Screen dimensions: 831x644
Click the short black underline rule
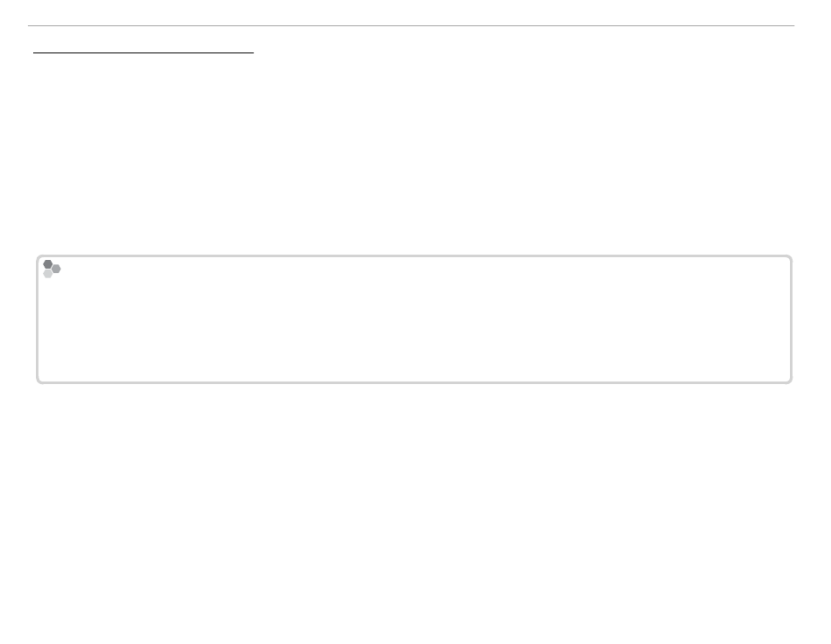click(x=143, y=52)
